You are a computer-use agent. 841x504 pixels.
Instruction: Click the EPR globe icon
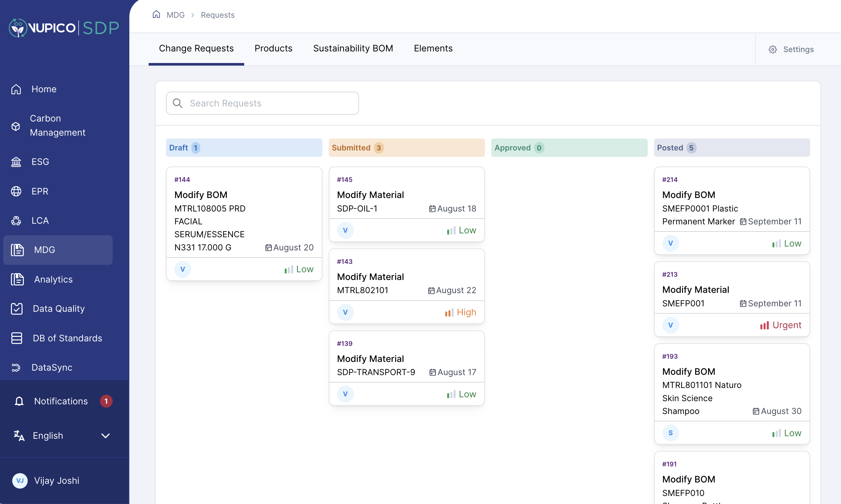point(16,191)
